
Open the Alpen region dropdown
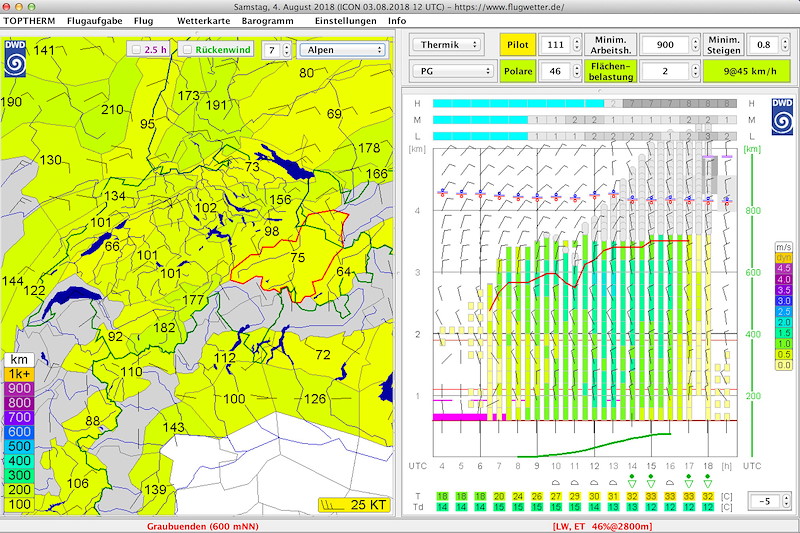click(342, 49)
